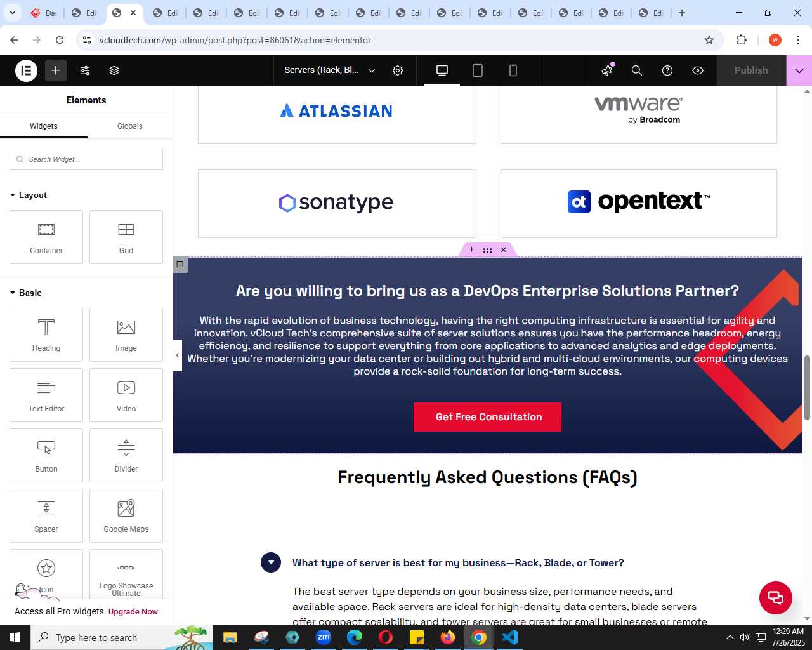
Task: Click the Sonatype logo card
Action: [336, 204]
